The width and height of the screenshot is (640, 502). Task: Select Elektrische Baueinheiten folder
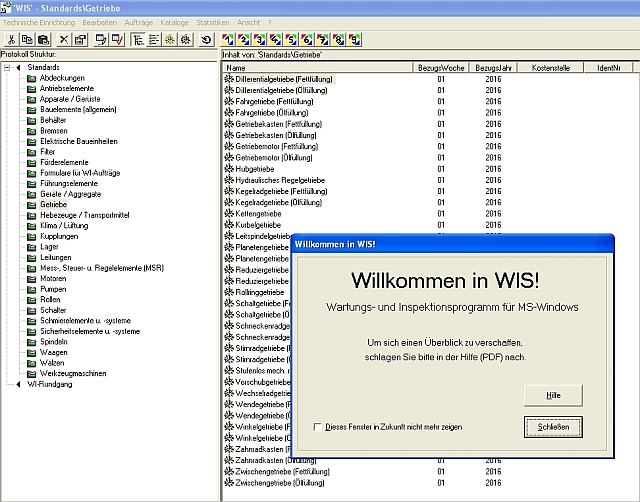79,141
